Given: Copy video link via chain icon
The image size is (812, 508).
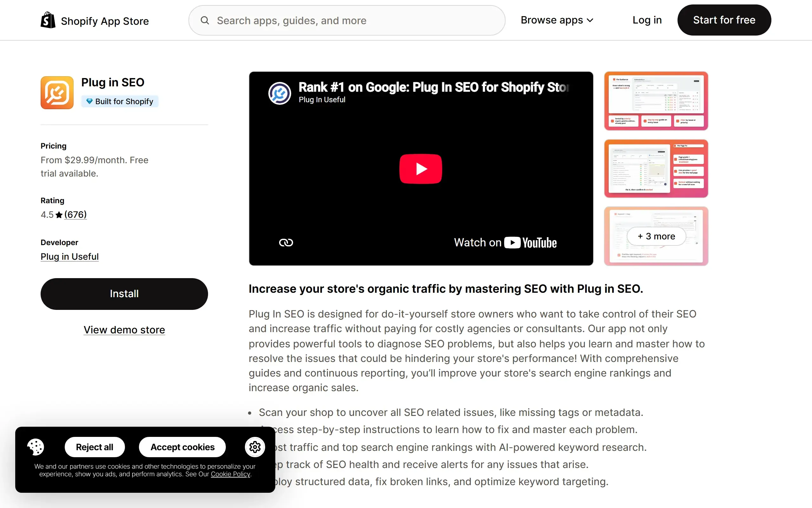Looking at the screenshot, I should point(286,243).
